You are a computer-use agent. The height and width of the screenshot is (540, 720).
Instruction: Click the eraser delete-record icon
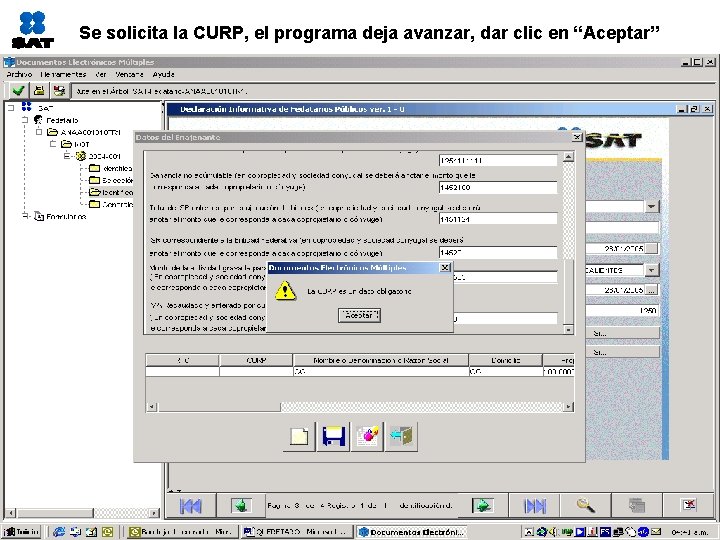click(367, 436)
